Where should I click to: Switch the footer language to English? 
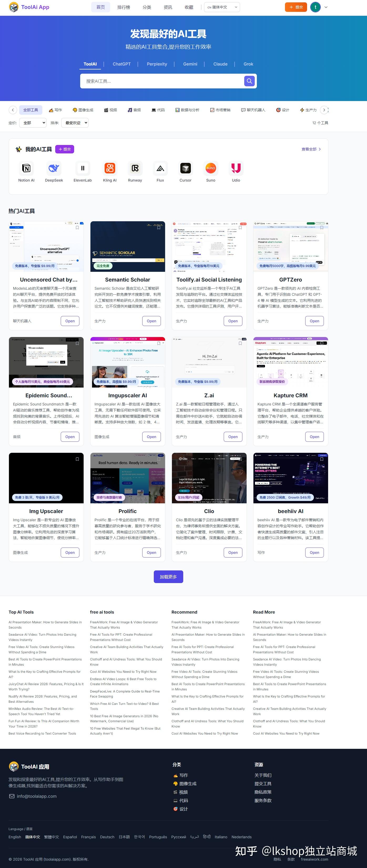[x=15, y=837]
